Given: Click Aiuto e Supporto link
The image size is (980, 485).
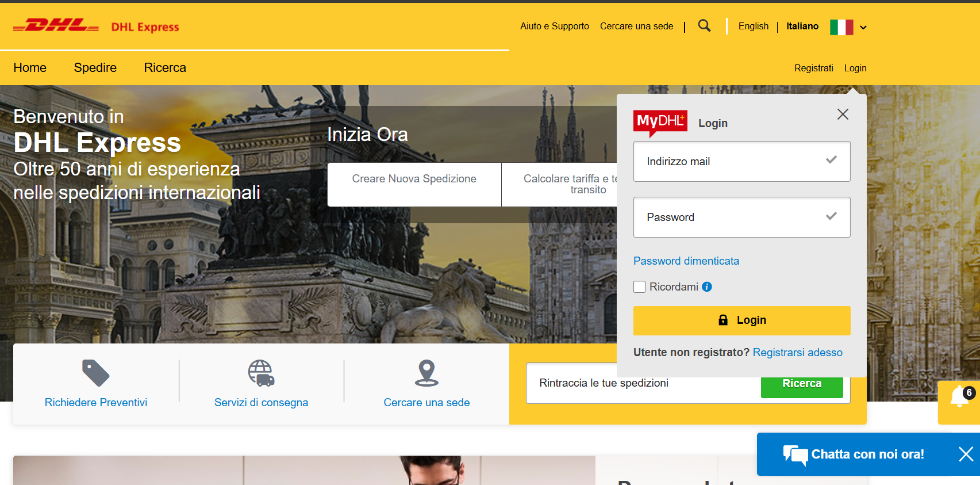Looking at the screenshot, I should 555,26.
